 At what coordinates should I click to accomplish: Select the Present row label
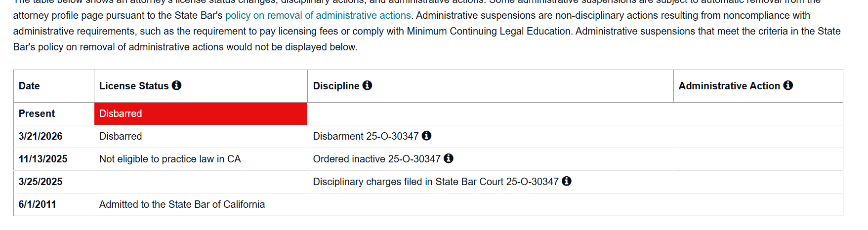pyautogui.click(x=37, y=114)
